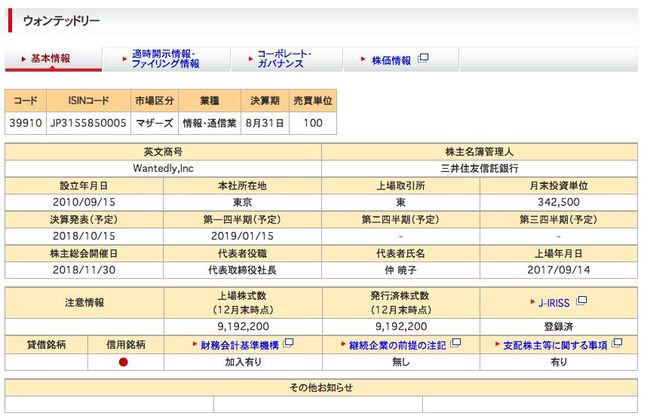Click the 貸借銘柄 header cell
Viewport: 650px width, 419px height.
pyautogui.click(x=46, y=345)
